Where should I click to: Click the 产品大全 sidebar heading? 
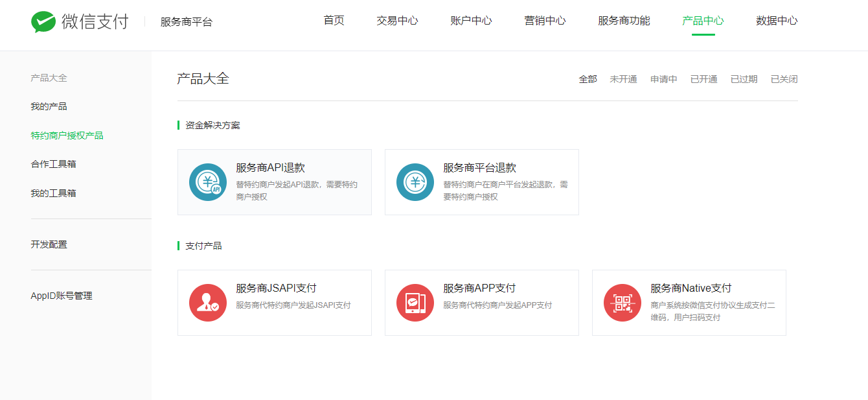pos(49,78)
